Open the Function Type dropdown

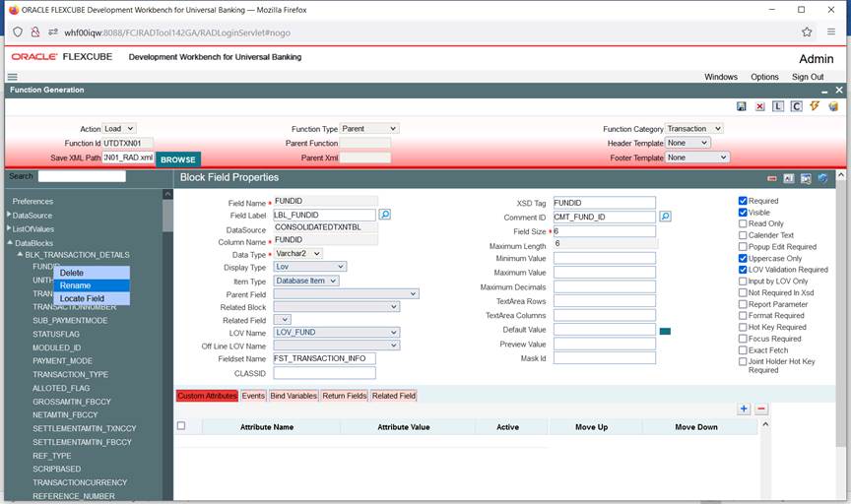click(x=369, y=129)
